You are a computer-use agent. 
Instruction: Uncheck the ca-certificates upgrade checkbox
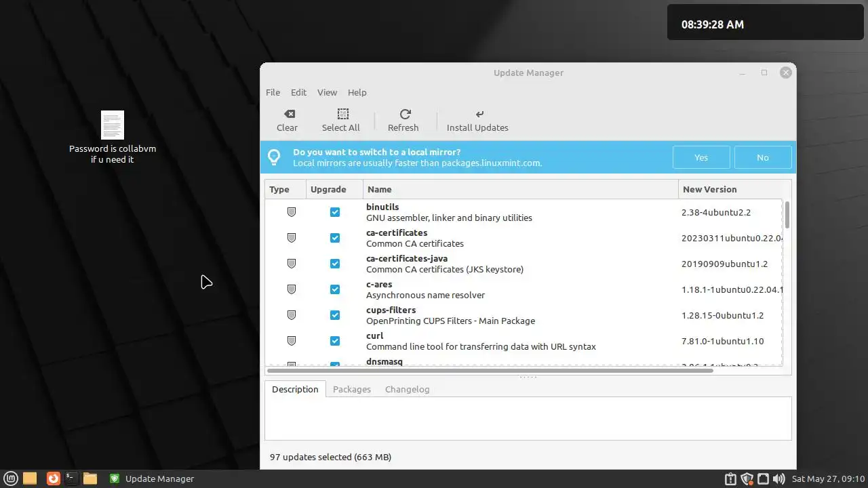coord(335,238)
